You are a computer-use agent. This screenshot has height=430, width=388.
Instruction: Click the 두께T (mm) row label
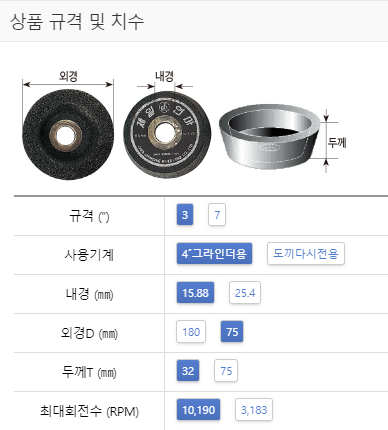pos(89,372)
